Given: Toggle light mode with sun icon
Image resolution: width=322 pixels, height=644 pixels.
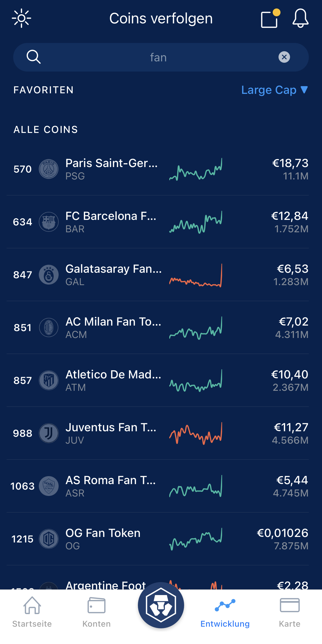Looking at the screenshot, I should [x=21, y=18].
